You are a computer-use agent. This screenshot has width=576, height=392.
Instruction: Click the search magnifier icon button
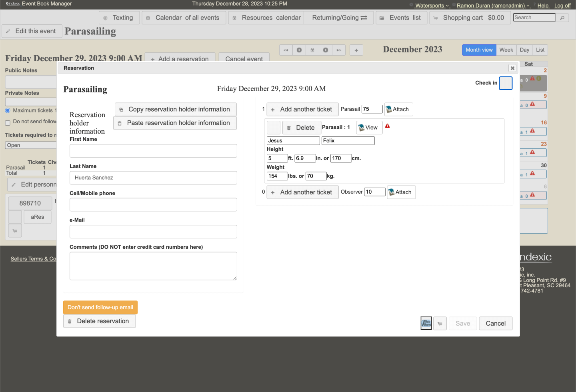pyautogui.click(x=562, y=18)
